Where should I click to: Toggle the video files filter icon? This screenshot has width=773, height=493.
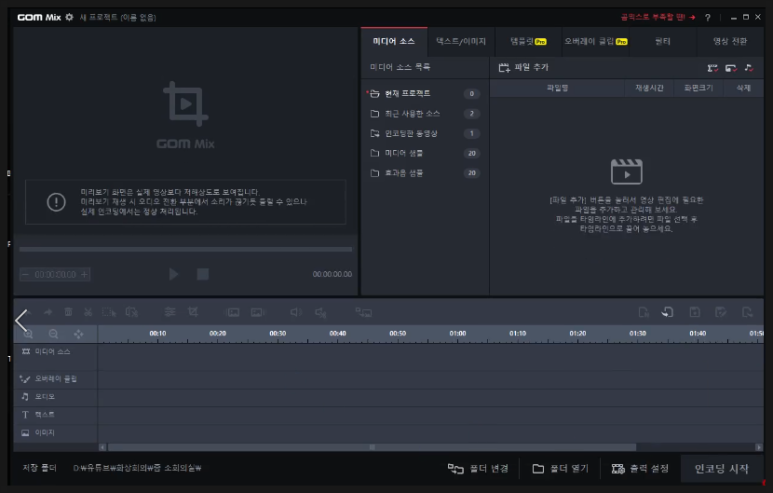712,68
